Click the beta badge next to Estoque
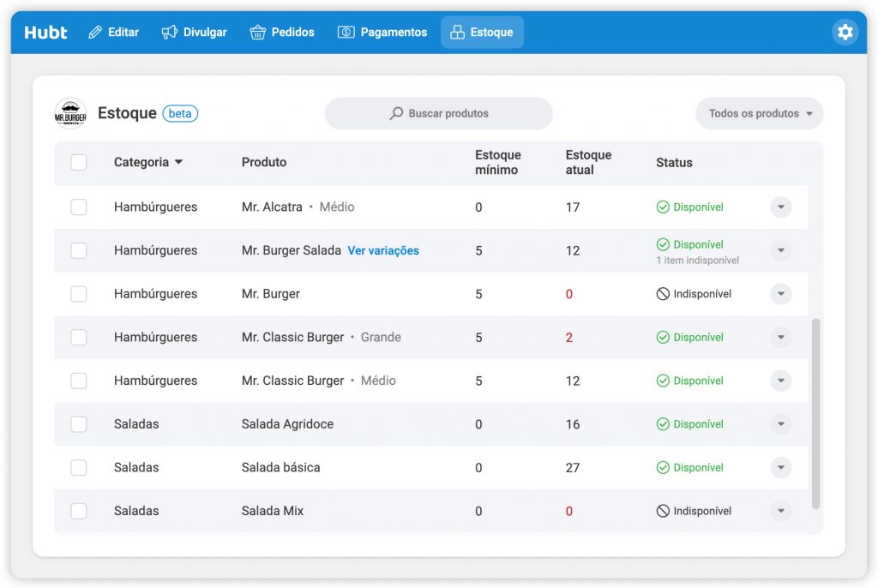This screenshot has width=878, height=588. 180,113
